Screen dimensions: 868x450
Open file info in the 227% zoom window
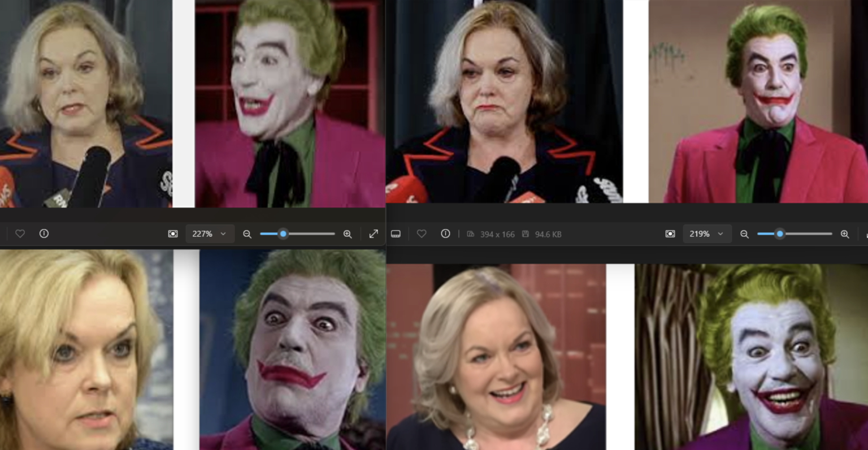pyautogui.click(x=44, y=233)
